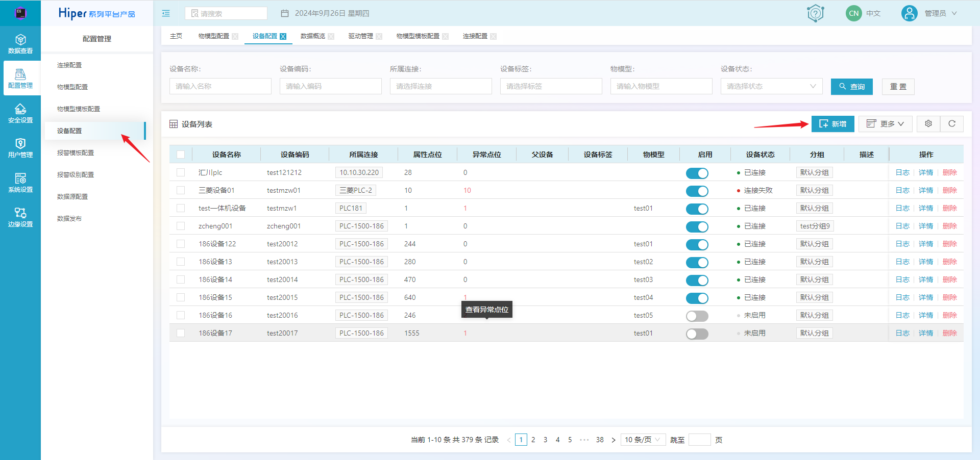Switch to the 物模型配置 tab
Image resolution: width=980 pixels, height=460 pixels.
click(214, 36)
